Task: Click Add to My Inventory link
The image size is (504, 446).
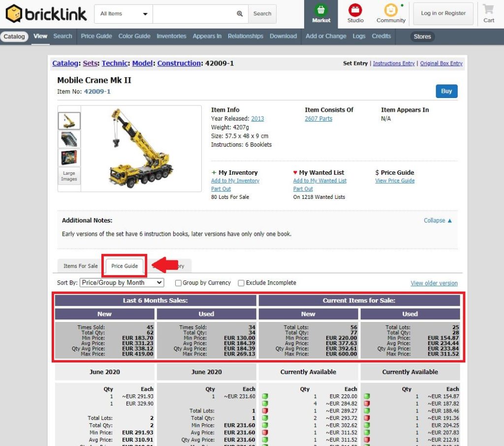Action: pos(235,181)
